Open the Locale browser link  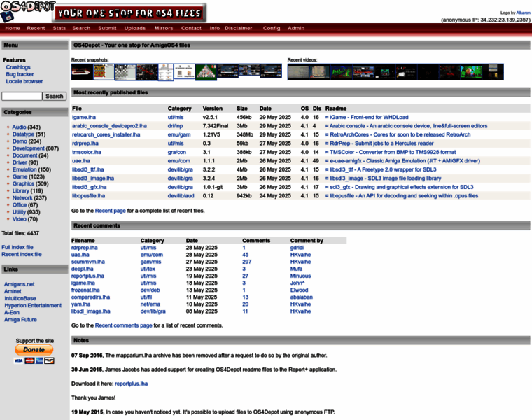pos(24,81)
